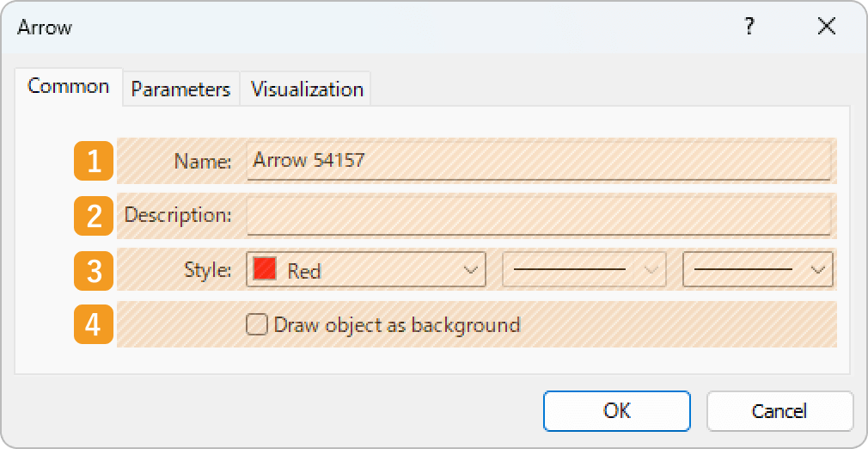
Task: Close the Arrow dialog window
Action: (x=827, y=26)
